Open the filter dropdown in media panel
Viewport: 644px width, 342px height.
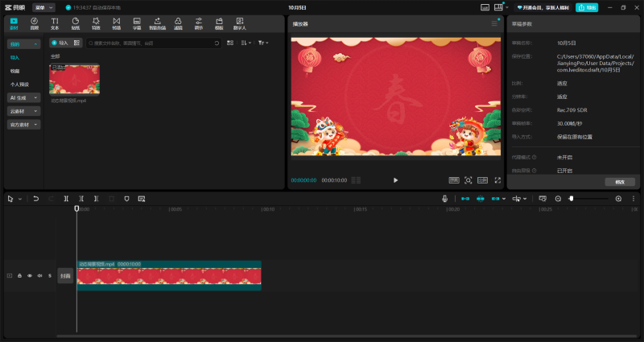click(263, 43)
